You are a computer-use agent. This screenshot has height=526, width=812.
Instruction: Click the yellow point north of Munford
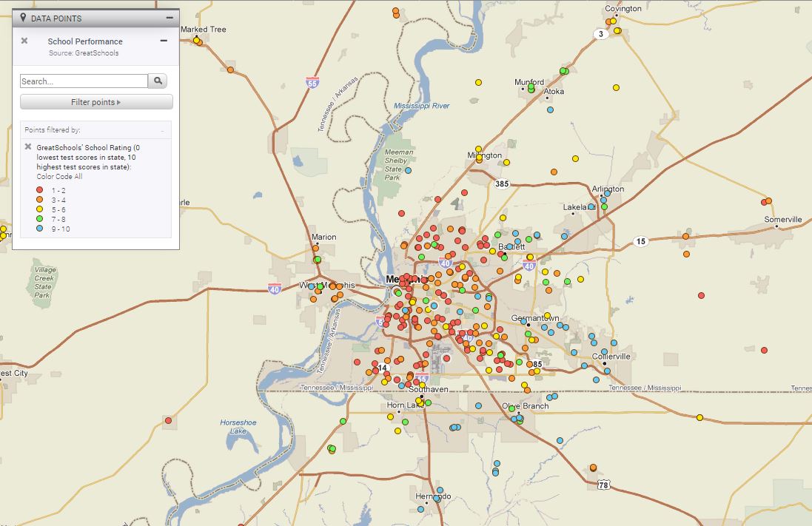point(478,82)
